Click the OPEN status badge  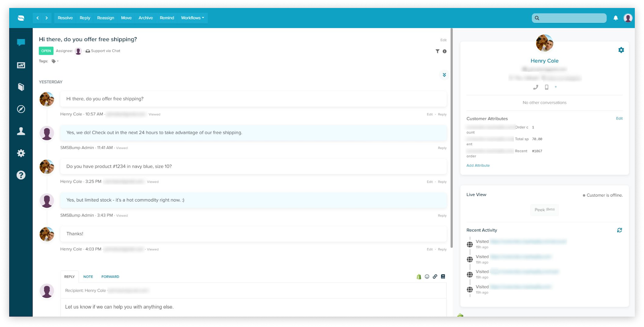tap(46, 51)
